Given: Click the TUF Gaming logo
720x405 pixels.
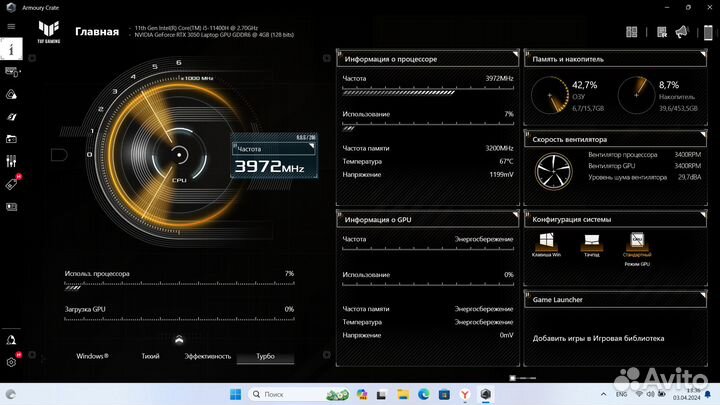Looking at the screenshot, I should tap(49, 32).
